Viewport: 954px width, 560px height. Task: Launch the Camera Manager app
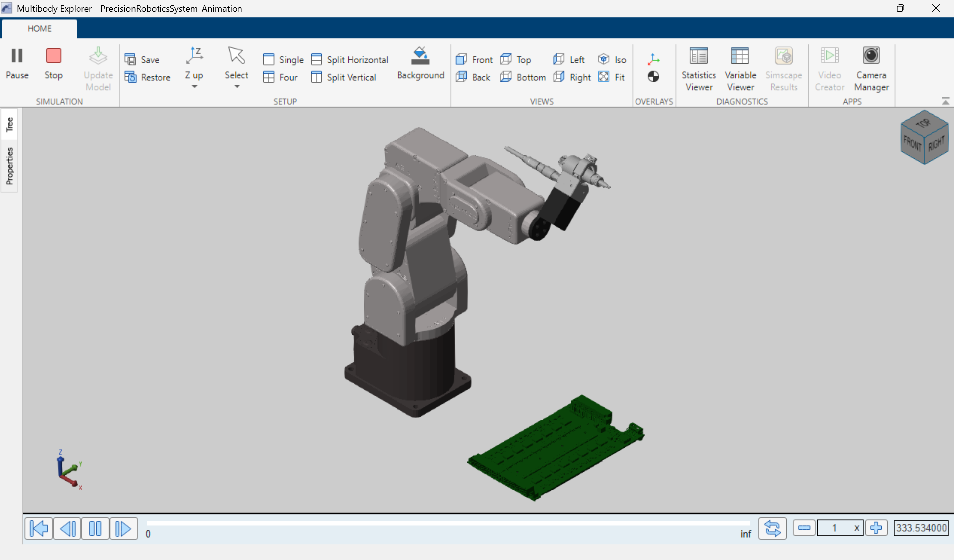tap(872, 69)
